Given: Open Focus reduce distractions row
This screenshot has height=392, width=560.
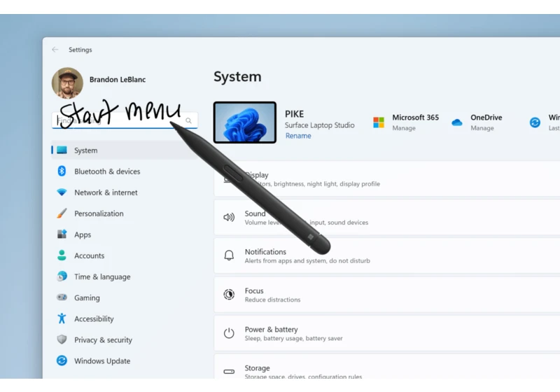Looking at the screenshot, I should [387, 295].
